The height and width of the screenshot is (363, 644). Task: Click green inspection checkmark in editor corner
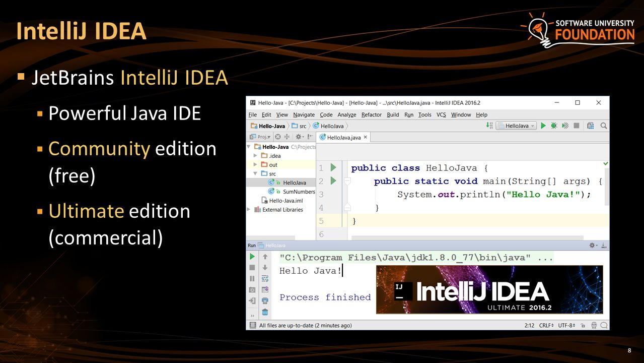[606, 164]
